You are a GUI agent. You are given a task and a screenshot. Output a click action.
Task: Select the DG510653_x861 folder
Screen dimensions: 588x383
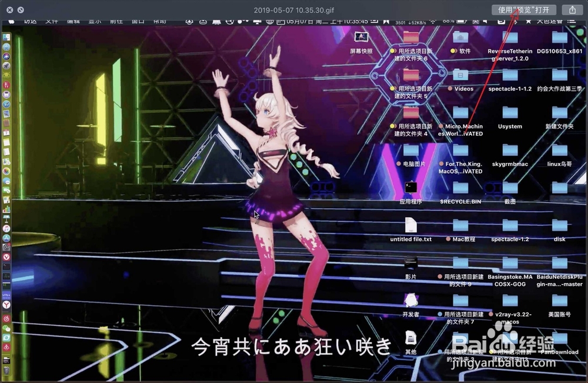point(560,42)
